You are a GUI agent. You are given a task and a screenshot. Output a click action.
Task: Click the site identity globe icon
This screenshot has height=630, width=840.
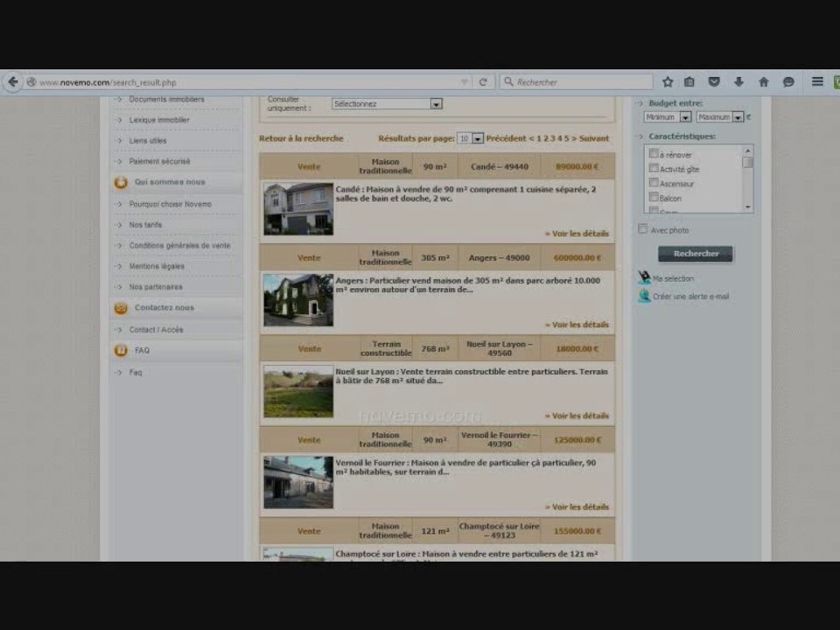31,82
